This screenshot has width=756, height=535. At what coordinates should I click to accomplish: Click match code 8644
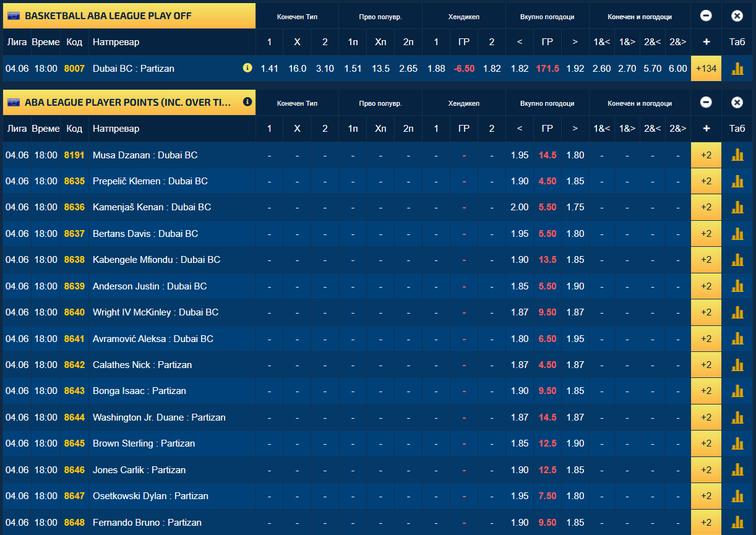point(74,417)
